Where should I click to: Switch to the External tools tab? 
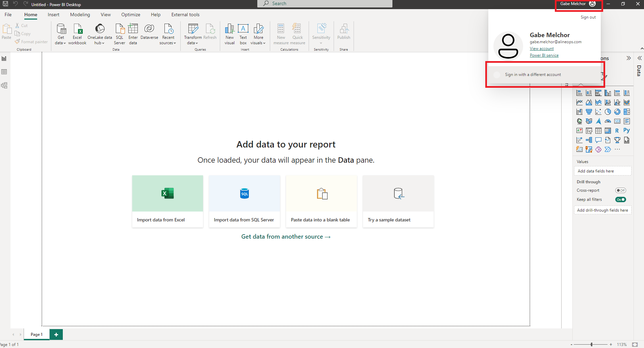185,15
